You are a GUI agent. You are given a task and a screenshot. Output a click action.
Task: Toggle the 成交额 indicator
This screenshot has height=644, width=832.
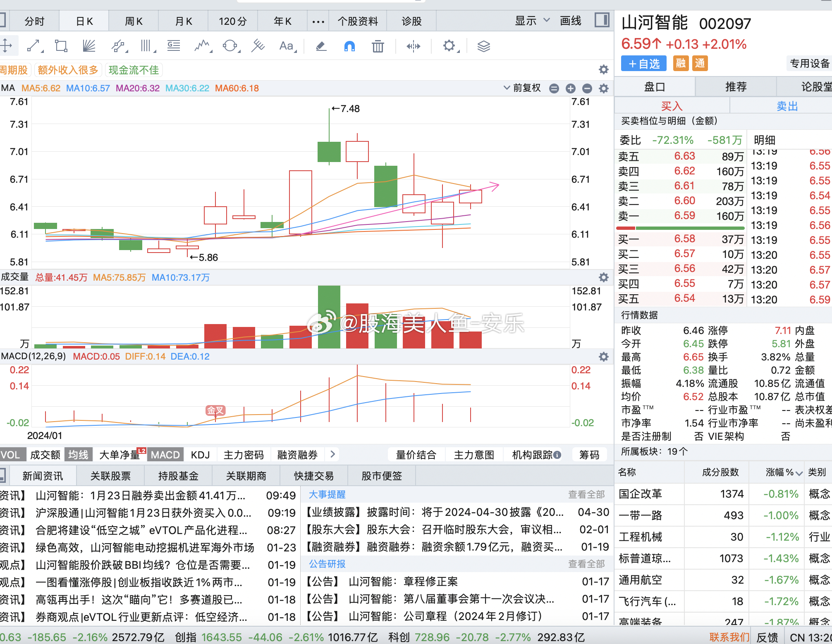pos(45,455)
